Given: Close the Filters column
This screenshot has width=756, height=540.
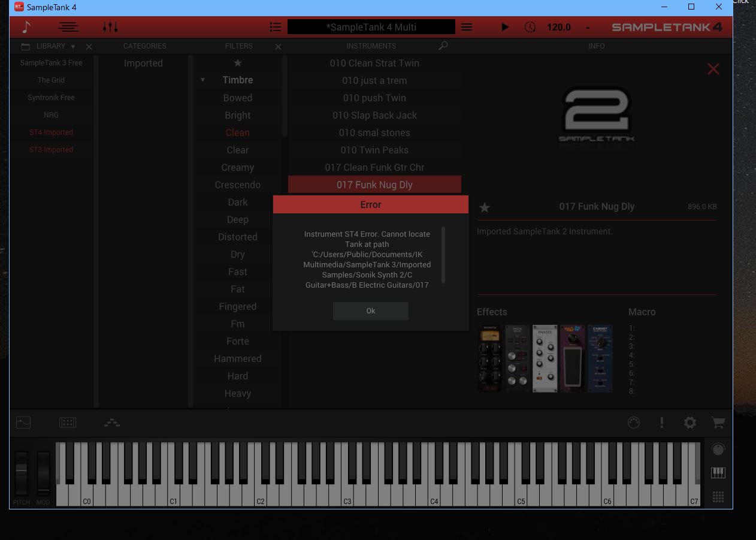Looking at the screenshot, I should coord(278,47).
